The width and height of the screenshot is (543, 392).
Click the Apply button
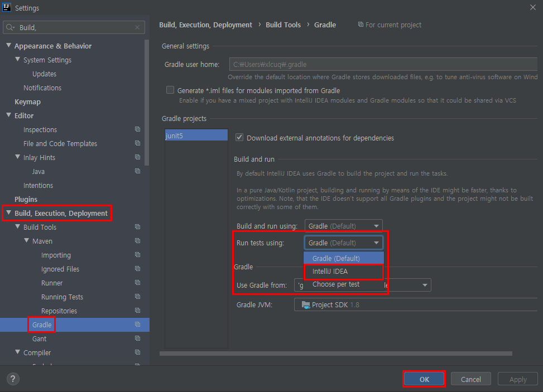[518, 379]
